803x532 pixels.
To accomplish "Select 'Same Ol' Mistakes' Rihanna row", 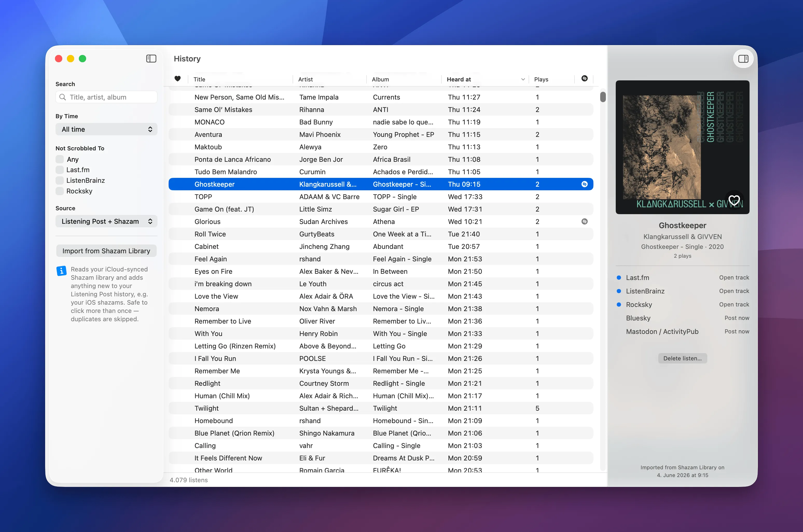I will (381, 110).
